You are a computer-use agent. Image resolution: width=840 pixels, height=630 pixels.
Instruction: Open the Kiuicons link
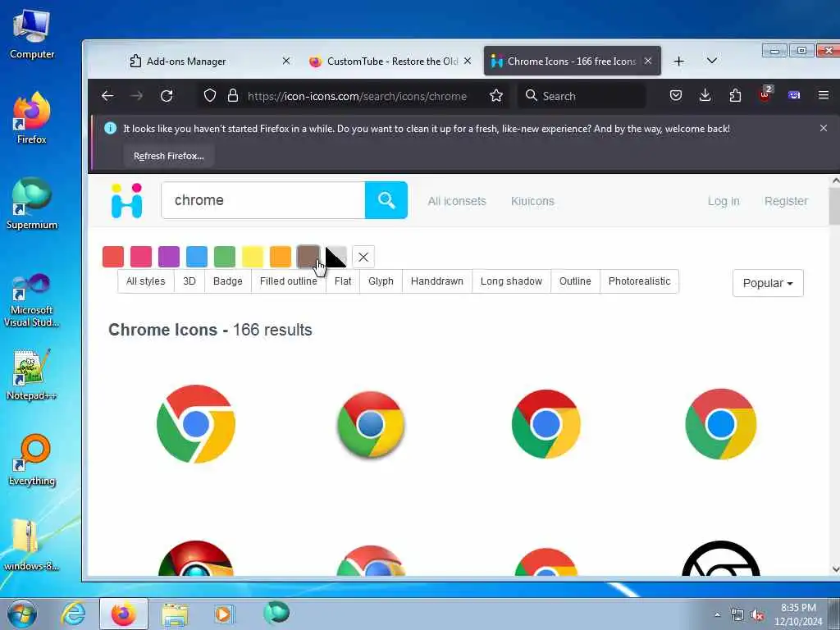coord(532,201)
